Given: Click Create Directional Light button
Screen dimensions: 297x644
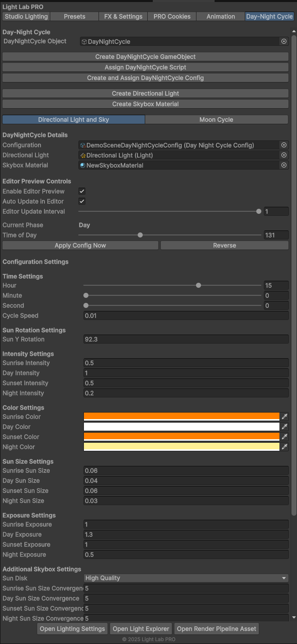Looking at the screenshot, I should (145, 94).
